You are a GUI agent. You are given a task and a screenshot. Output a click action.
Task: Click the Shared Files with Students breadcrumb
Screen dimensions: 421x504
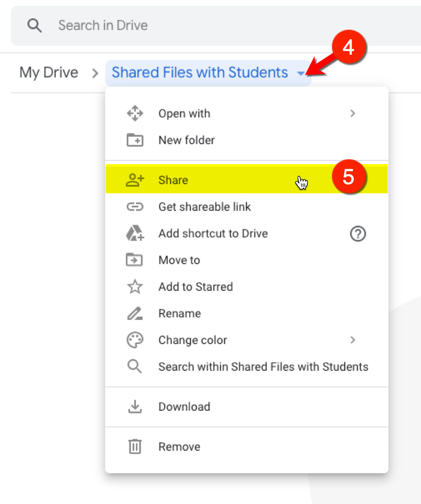199,73
